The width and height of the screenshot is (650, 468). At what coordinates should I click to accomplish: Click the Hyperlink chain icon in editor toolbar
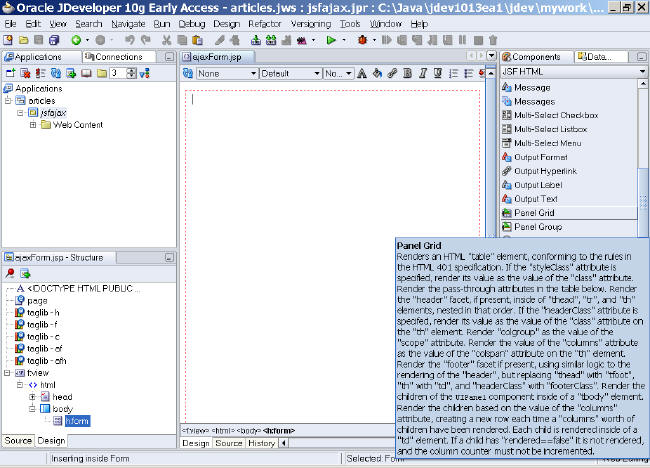(x=392, y=73)
